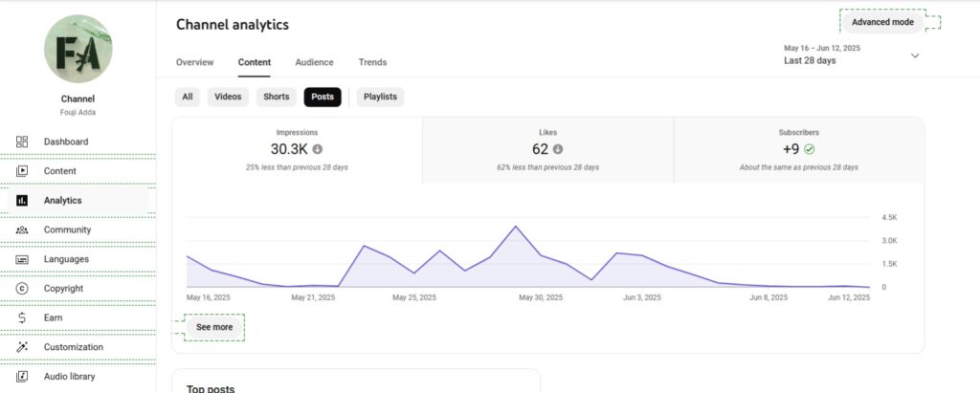This screenshot has height=393, width=980.
Task: Click the Languages subtitles icon
Action: pos(22,259)
